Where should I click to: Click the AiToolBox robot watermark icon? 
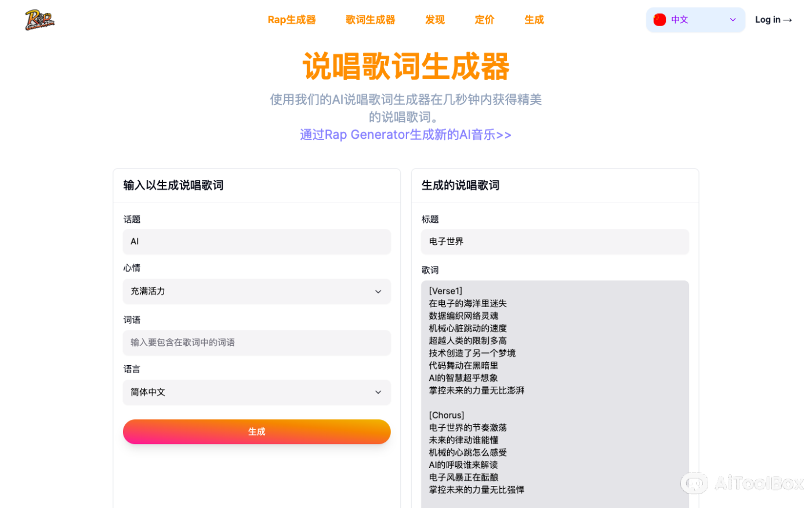pyautogui.click(x=694, y=483)
